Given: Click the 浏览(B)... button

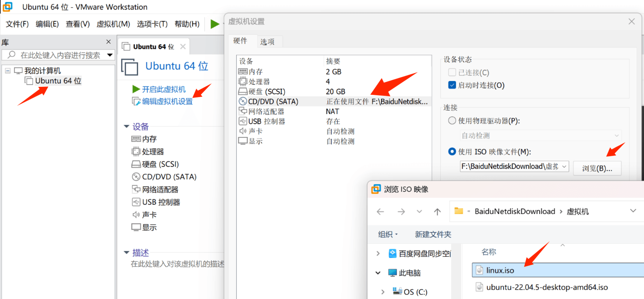Looking at the screenshot, I should [x=597, y=168].
